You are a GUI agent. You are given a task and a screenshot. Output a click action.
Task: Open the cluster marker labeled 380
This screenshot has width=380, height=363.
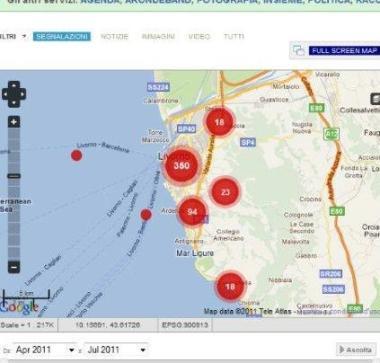coord(182,165)
